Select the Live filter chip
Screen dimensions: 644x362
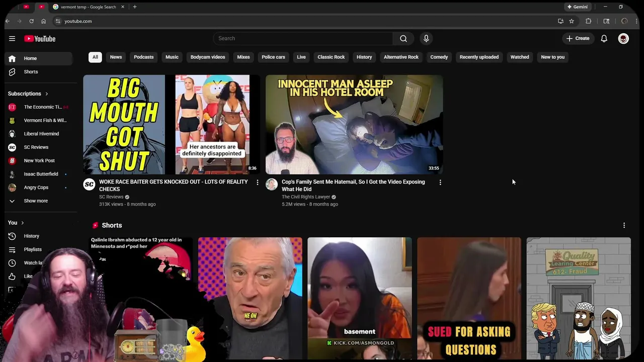point(301,57)
